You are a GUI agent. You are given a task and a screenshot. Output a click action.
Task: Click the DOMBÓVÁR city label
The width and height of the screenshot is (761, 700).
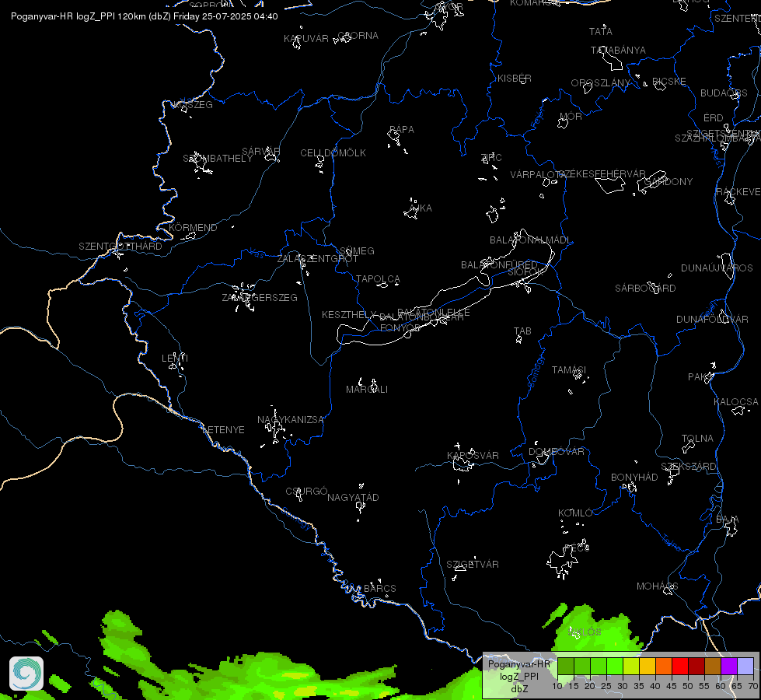[557, 452]
